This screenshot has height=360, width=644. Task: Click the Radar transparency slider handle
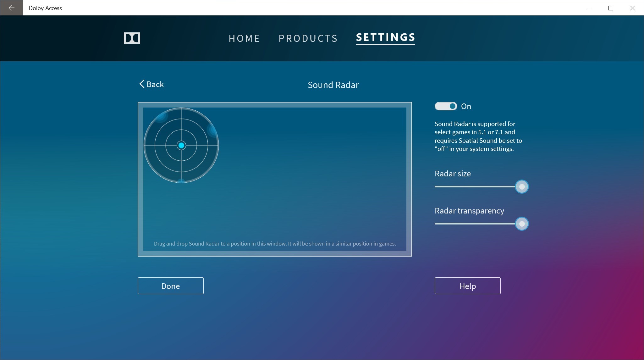(x=521, y=224)
